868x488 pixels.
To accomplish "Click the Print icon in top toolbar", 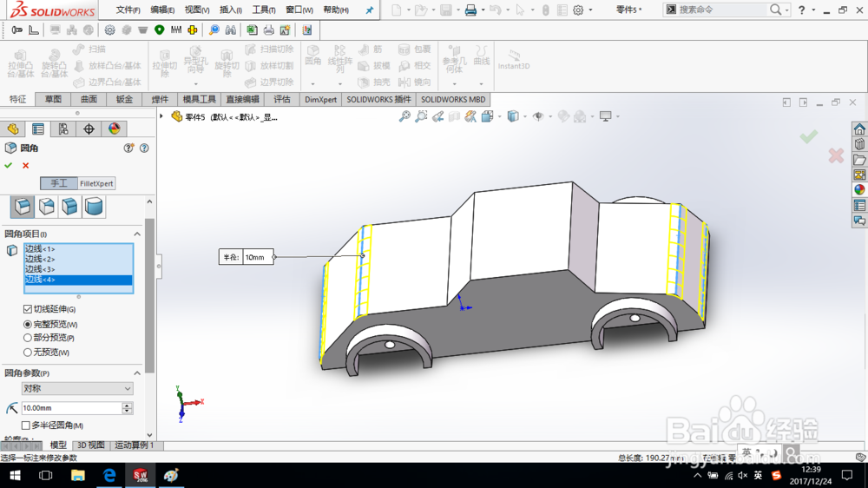I will [470, 10].
